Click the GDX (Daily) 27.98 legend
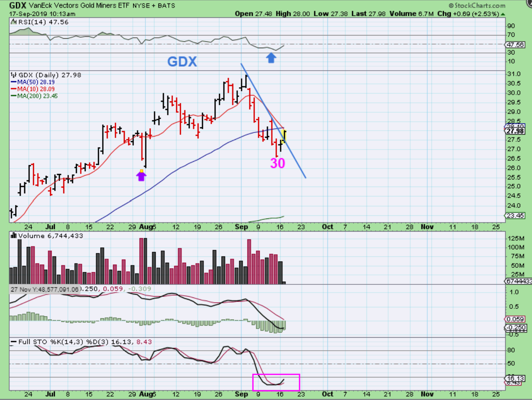This screenshot has height=400, width=532. coord(50,75)
